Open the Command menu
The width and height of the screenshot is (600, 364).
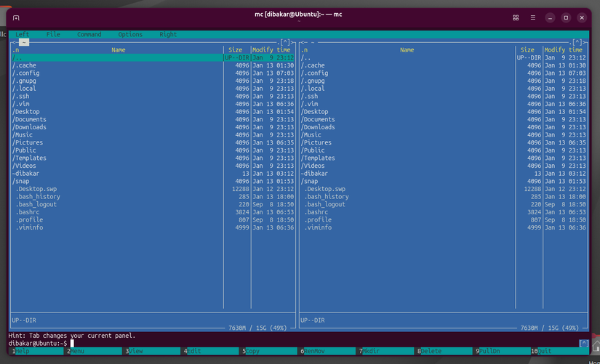click(x=89, y=34)
